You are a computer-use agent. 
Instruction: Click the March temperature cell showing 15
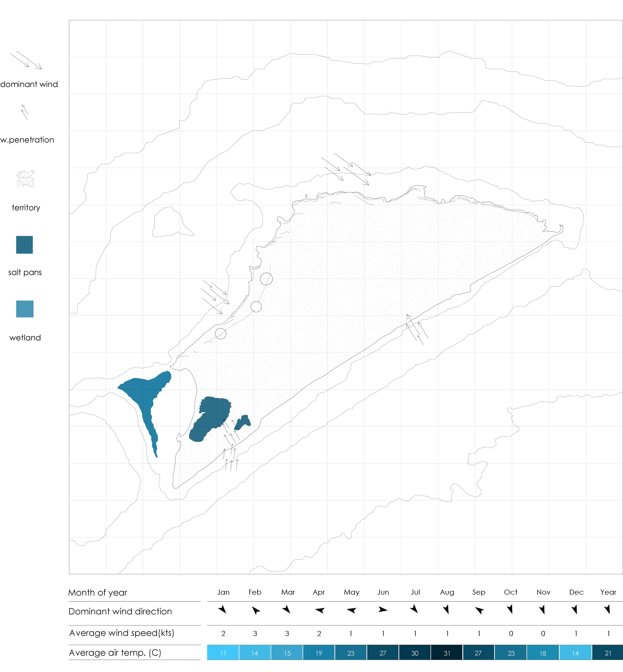click(x=287, y=652)
